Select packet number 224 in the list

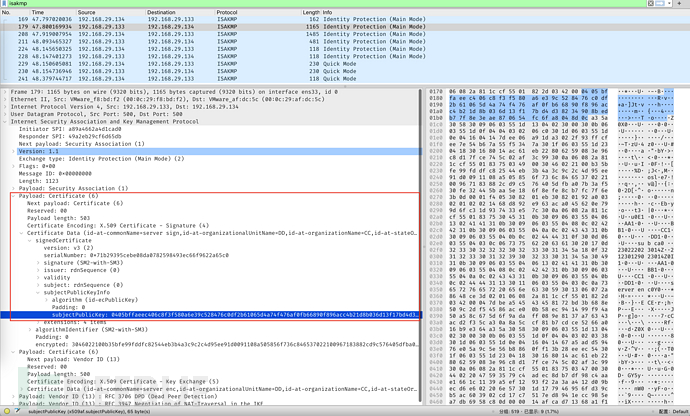345,49
